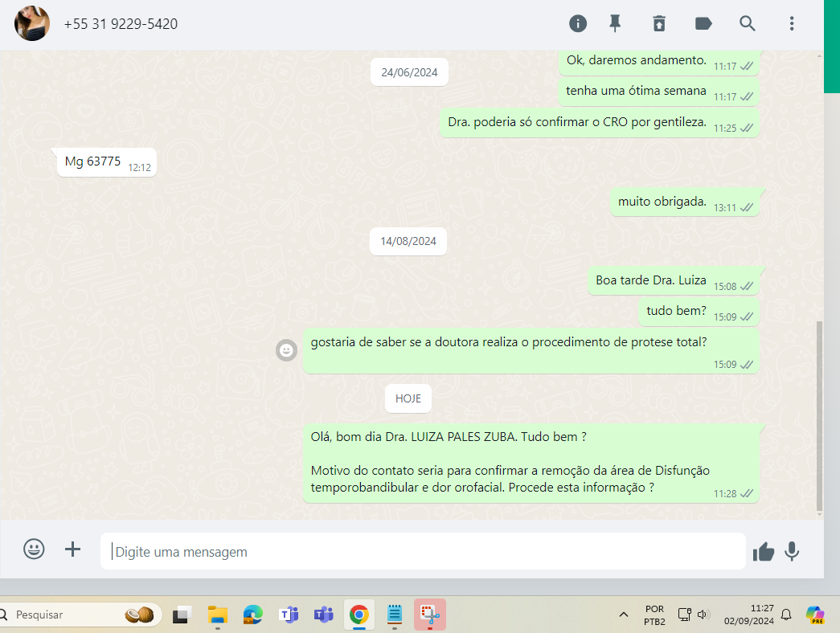
Task: Select the message 'Ok, daremos andamento.'
Action: pyautogui.click(x=659, y=63)
